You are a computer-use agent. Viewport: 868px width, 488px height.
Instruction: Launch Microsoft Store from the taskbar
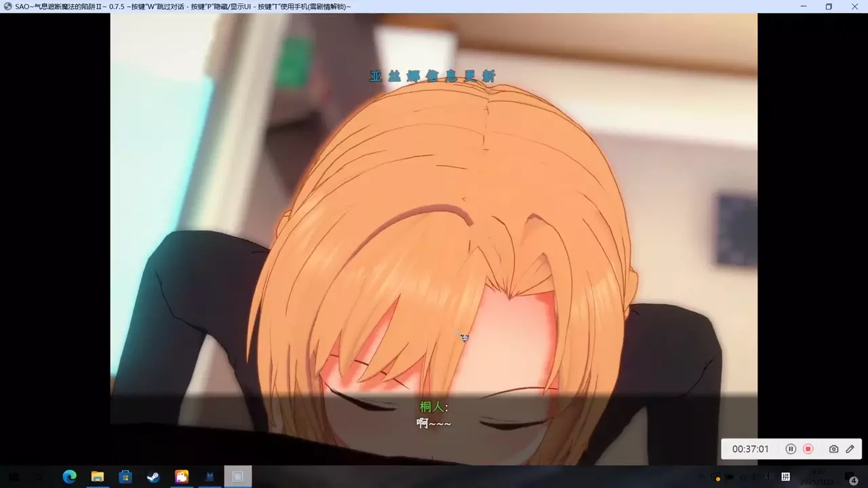pos(125,476)
